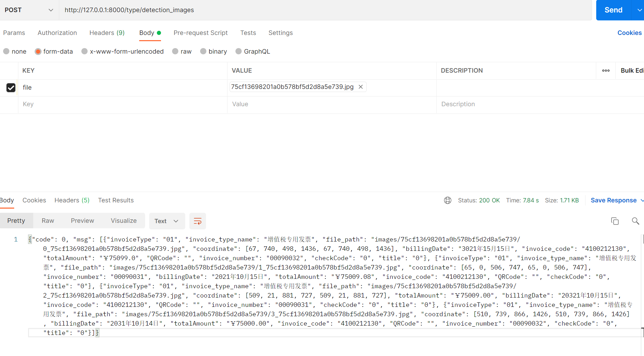Screen dimensions: 644x356
Task: Open the Authorization tab
Action: 57,33
